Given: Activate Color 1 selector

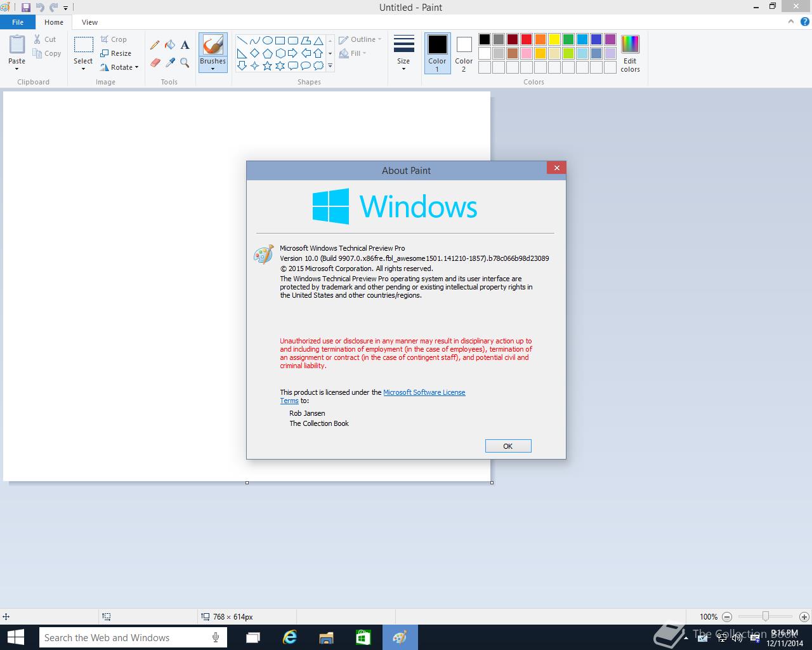Looking at the screenshot, I should [437, 53].
